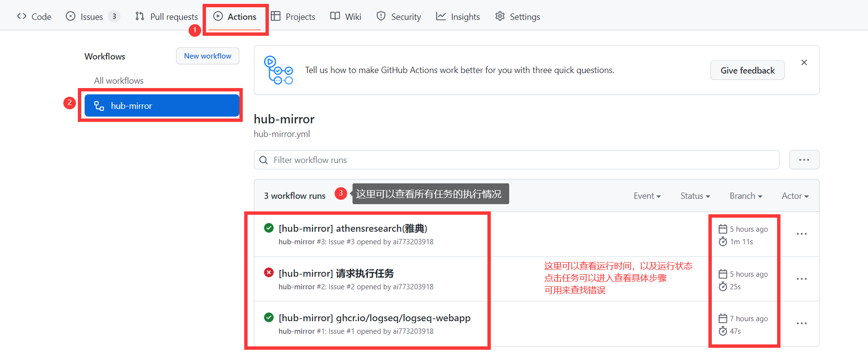Open the ghcr.io/logseq/logseq-webapp run
Screen dimensions: 868x357
(375, 318)
